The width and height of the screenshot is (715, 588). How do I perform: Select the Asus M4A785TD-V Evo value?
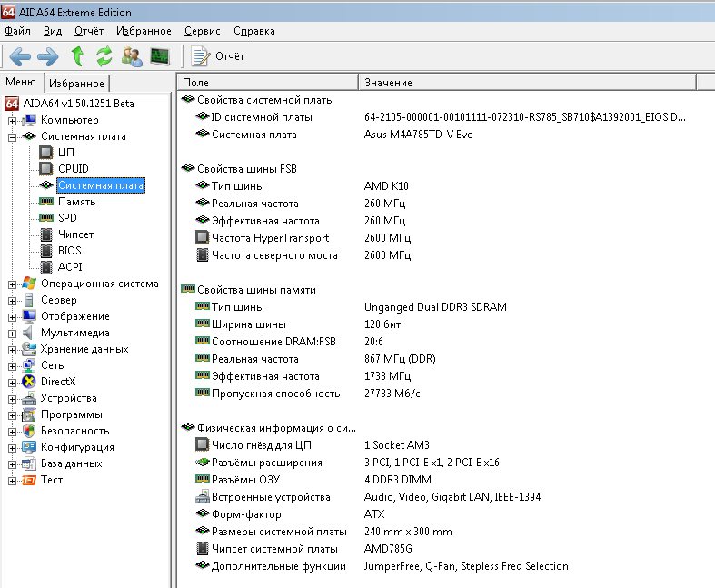[x=418, y=135]
